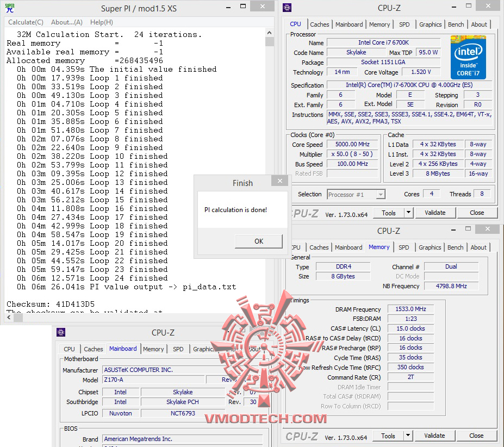Image resolution: width=504 pixels, height=447 pixels.
Task: Click the Mainboard CPU-Z window icon
Action: [61, 332]
